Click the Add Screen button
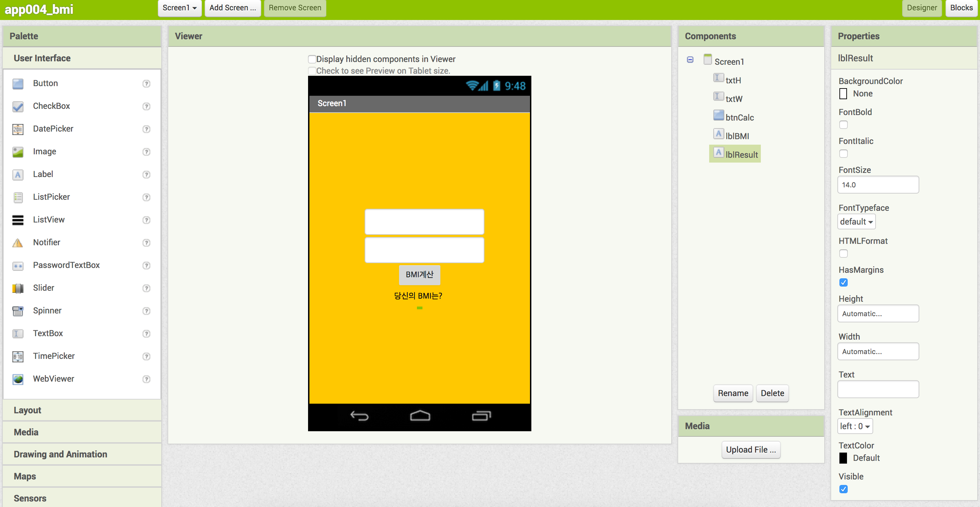The image size is (980, 507). pyautogui.click(x=233, y=8)
